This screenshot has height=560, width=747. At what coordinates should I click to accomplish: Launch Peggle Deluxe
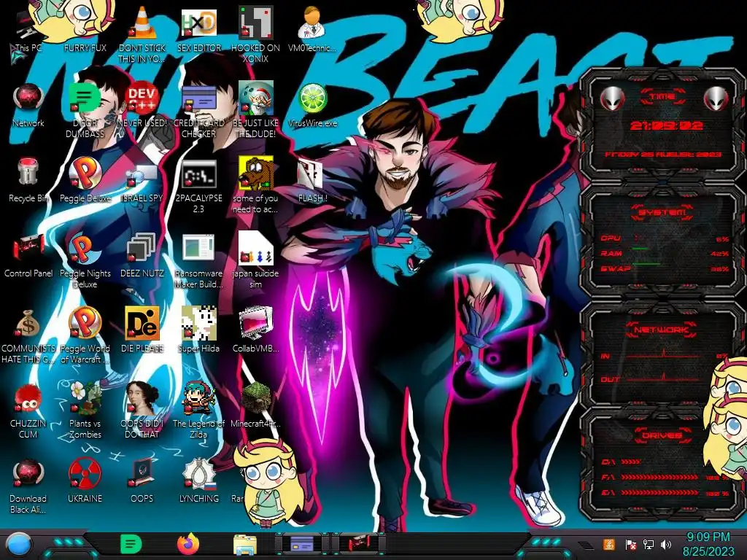[85, 174]
